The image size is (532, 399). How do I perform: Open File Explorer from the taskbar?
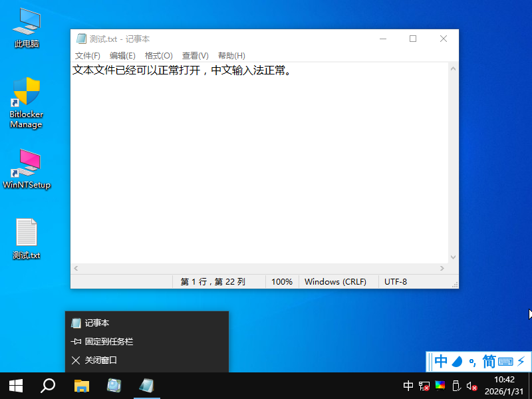[81, 386]
